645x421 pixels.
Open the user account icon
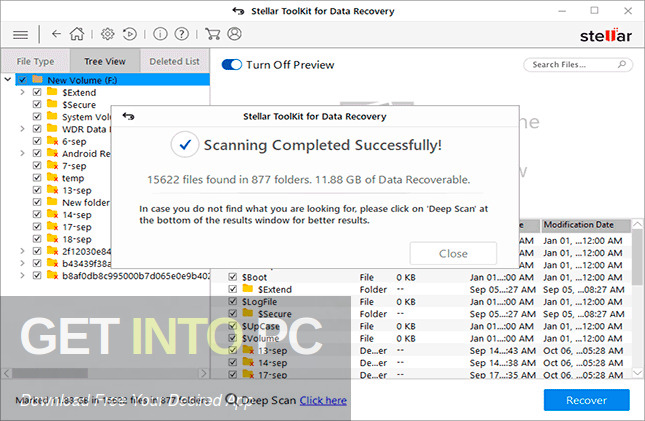(x=234, y=34)
